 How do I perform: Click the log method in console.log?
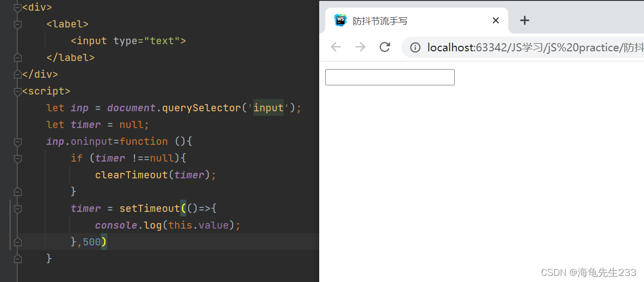click(153, 225)
